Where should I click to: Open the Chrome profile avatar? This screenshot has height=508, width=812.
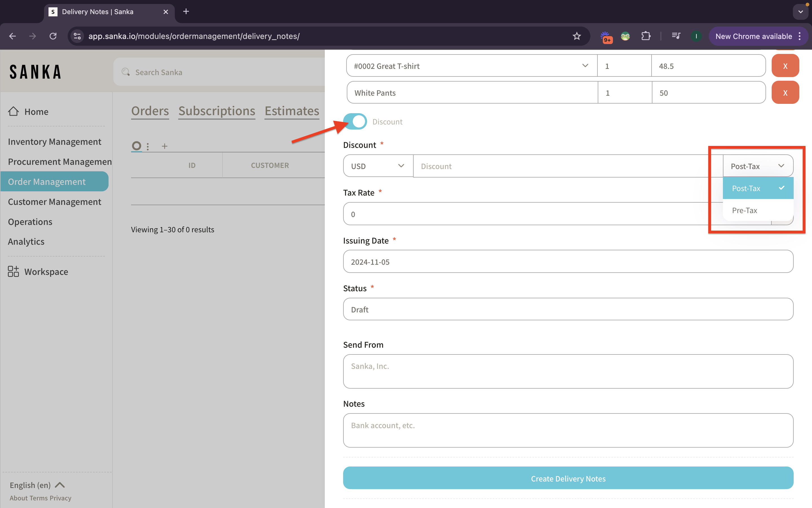[696, 36]
